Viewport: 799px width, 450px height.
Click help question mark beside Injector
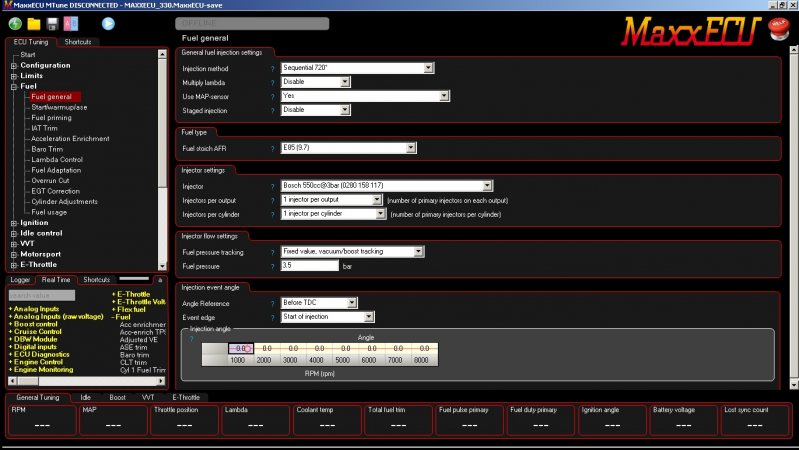[273, 187]
